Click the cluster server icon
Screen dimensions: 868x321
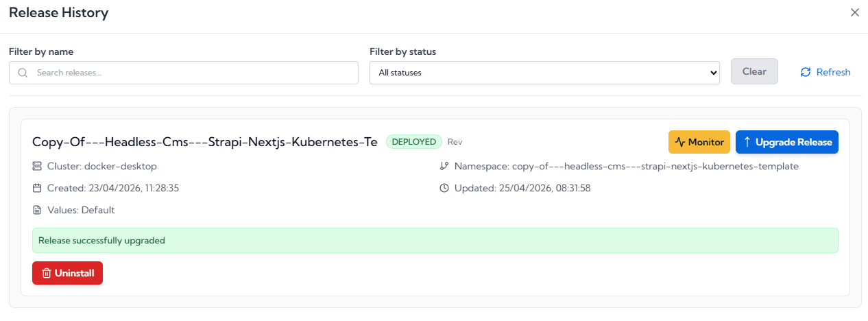click(x=37, y=166)
